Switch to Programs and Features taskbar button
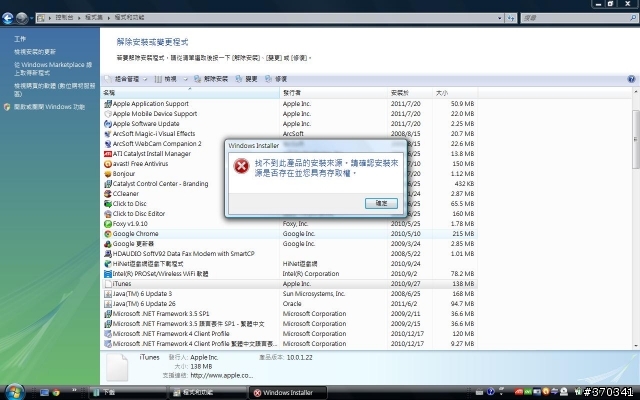The width and height of the screenshot is (640, 400). [x=208, y=393]
